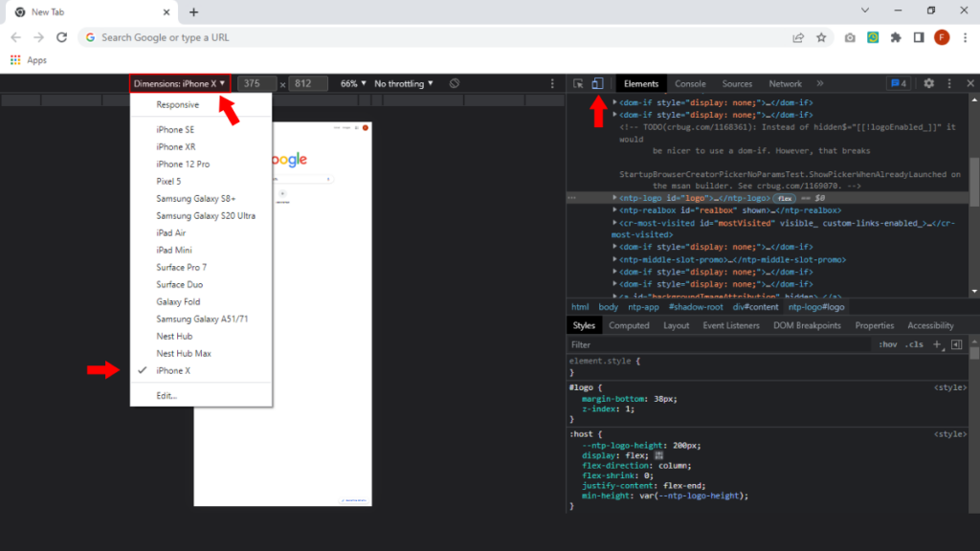Open the camera screenshot extension
This screenshot has height=551, width=980.
(850, 37)
